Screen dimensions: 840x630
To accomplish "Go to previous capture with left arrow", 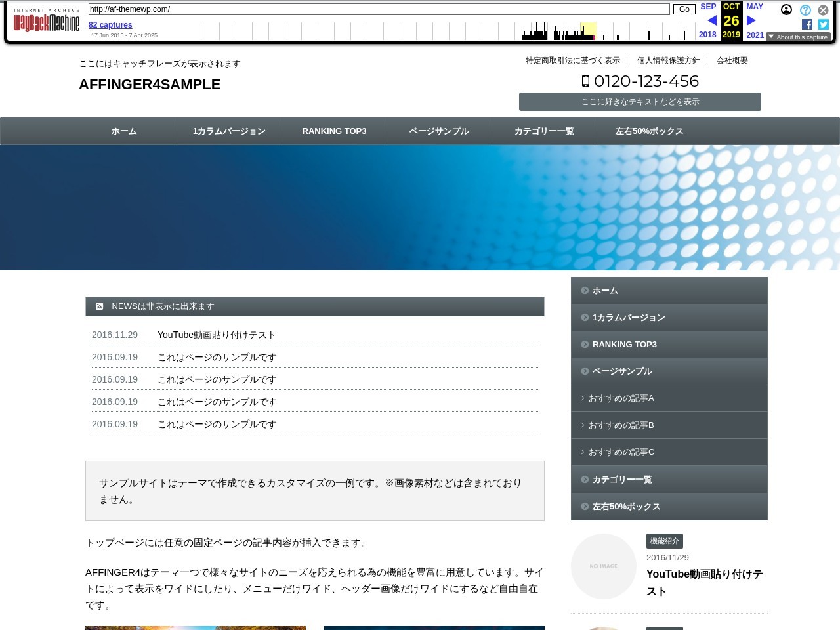I will pos(711,20).
